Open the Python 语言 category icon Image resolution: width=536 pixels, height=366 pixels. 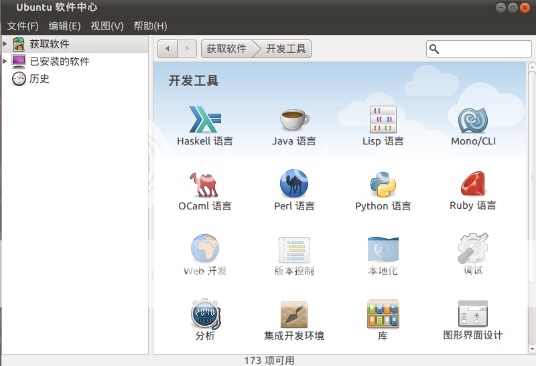[x=383, y=184]
